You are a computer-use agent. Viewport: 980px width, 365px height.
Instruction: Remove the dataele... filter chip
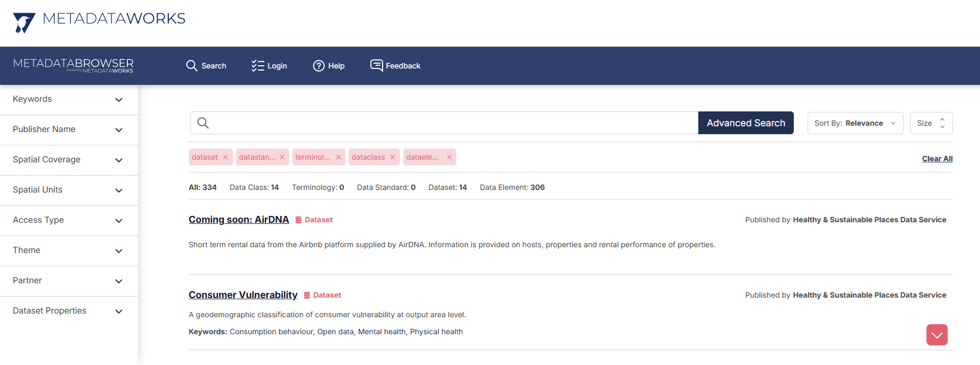coord(449,157)
